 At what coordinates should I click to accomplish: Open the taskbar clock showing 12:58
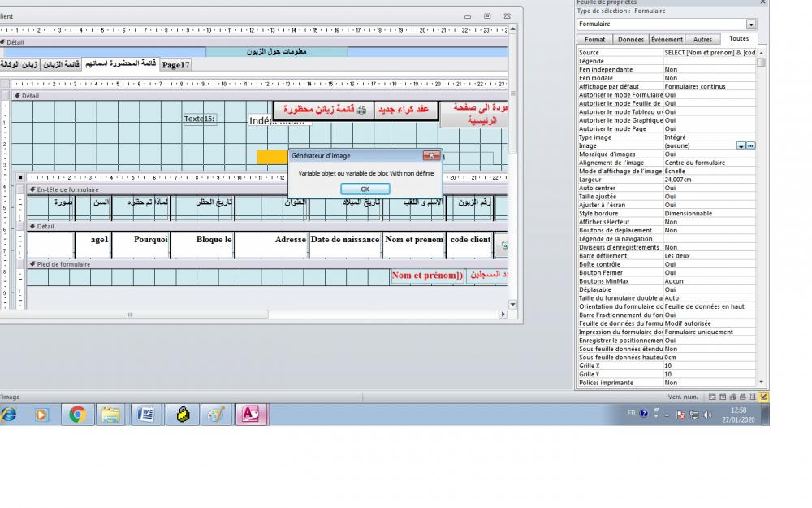(x=739, y=415)
